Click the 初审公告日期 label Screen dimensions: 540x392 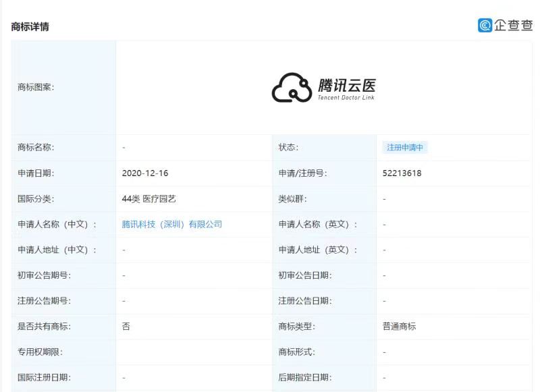[305, 275]
